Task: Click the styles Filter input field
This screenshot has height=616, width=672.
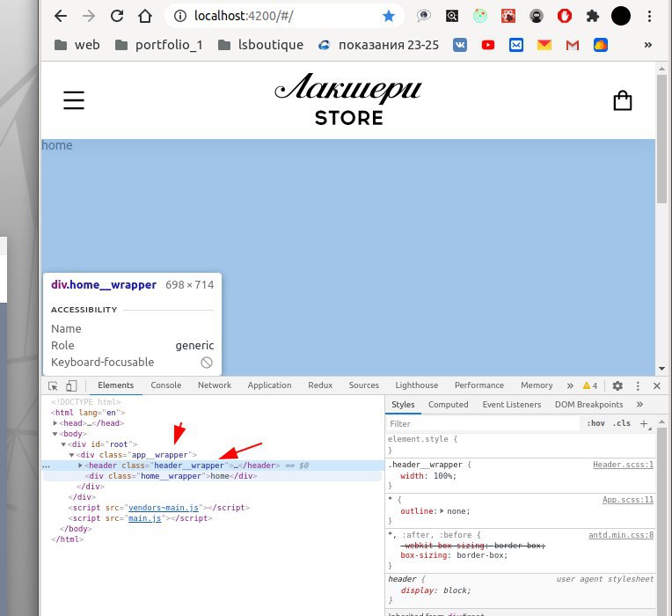Action: coord(484,423)
